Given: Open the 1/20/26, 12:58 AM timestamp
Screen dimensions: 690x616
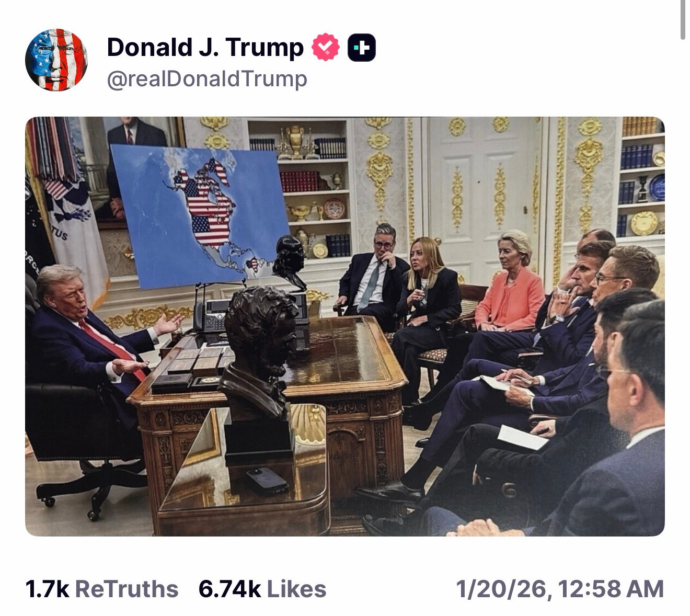Looking at the screenshot, I should point(560,589).
